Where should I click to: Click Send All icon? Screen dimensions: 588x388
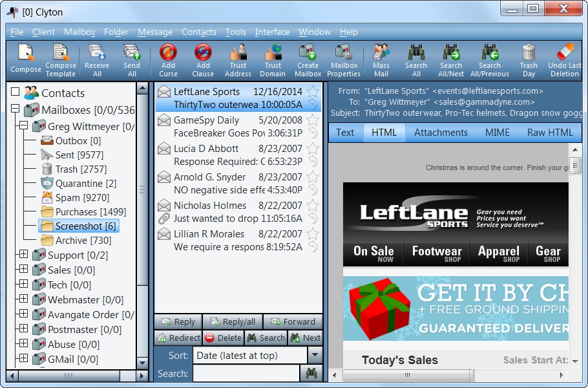[x=132, y=52]
